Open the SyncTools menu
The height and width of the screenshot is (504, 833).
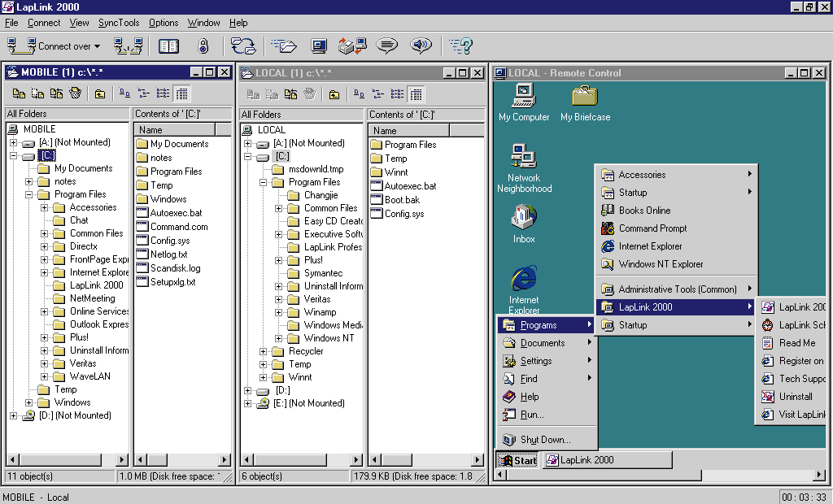pyautogui.click(x=119, y=23)
